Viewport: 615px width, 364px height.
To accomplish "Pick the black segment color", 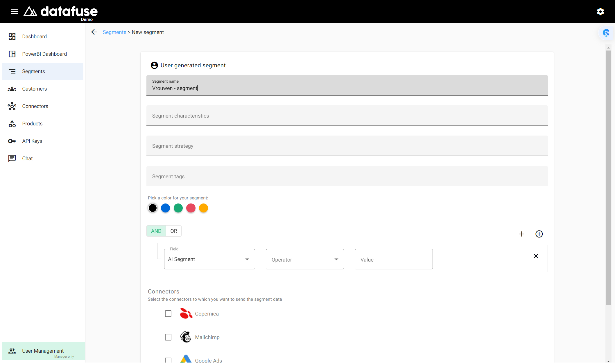I will click(x=153, y=208).
